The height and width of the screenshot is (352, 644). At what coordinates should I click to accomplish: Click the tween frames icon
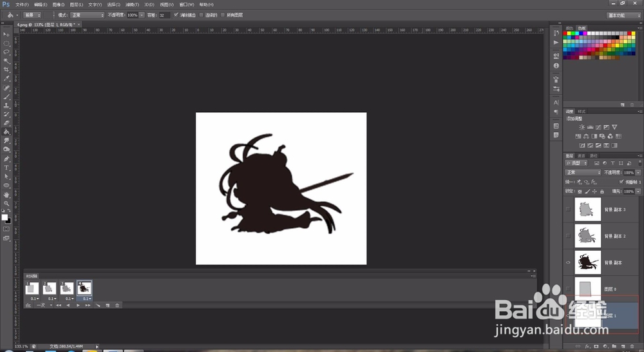pyautogui.click(x=98, y=305)
